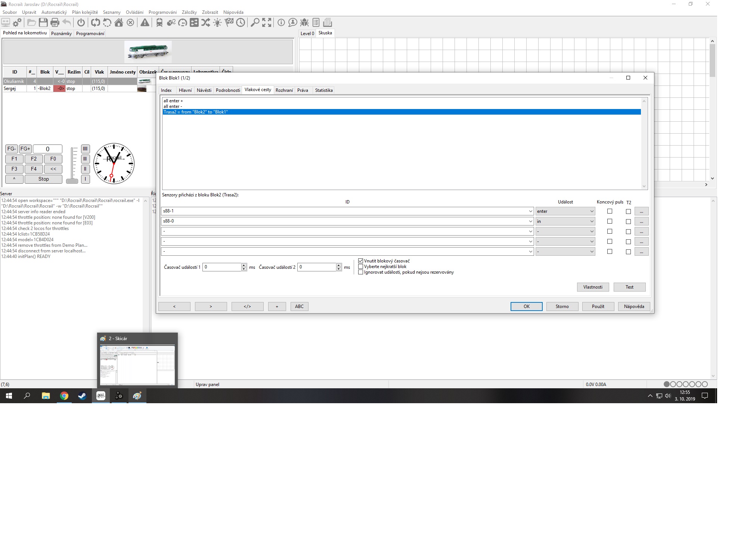The image size is (747, 560).
Task: Click the Print icon in toolbar
Action: click(55, 22)
